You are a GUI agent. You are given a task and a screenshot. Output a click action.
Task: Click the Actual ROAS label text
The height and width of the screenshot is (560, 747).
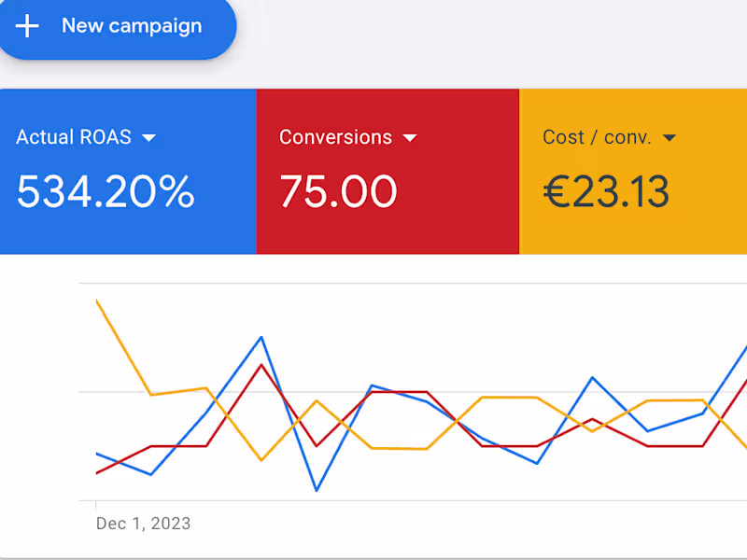point(74,137)
